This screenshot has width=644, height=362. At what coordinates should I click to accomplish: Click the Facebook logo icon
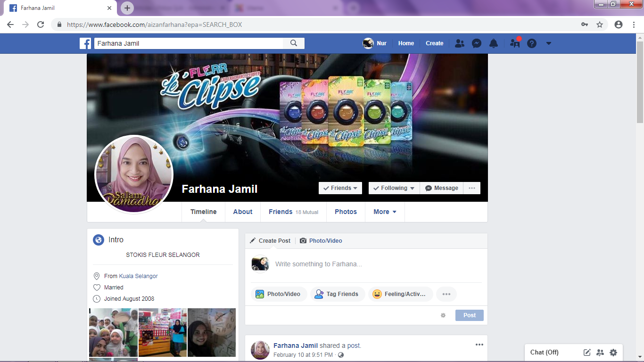(85, 43)
